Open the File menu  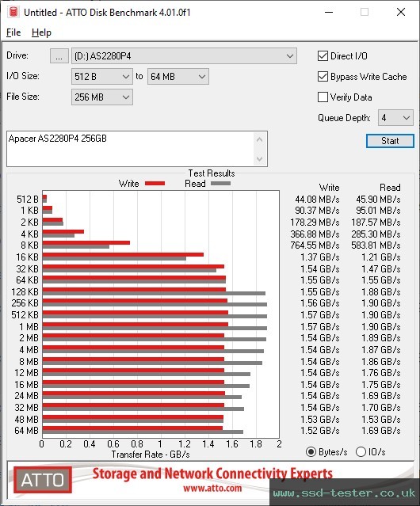(13, 32)
